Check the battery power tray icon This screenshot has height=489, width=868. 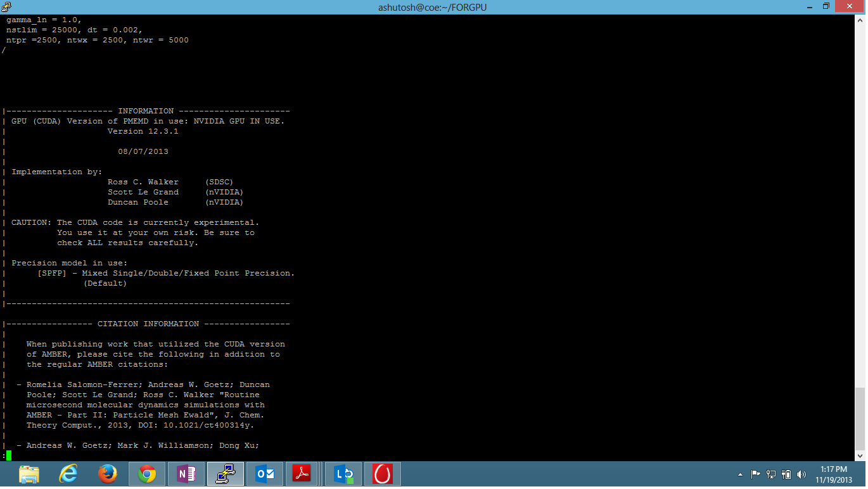click(786, 474)
